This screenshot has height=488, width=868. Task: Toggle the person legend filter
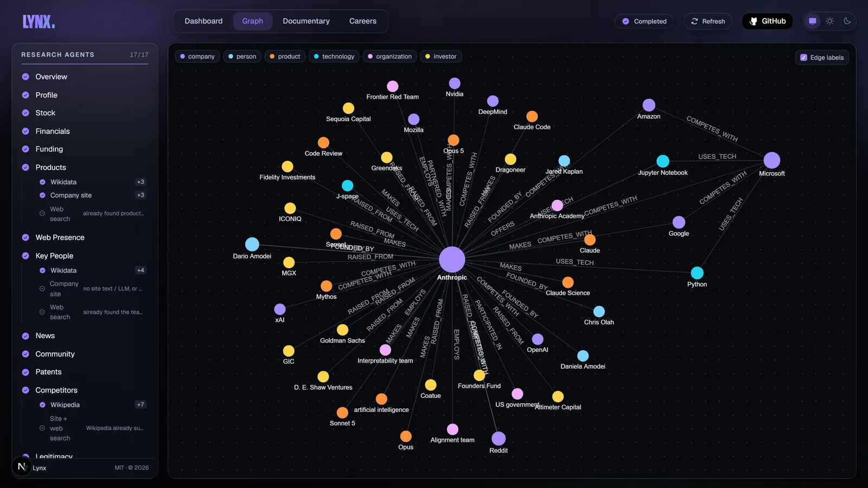242,56
